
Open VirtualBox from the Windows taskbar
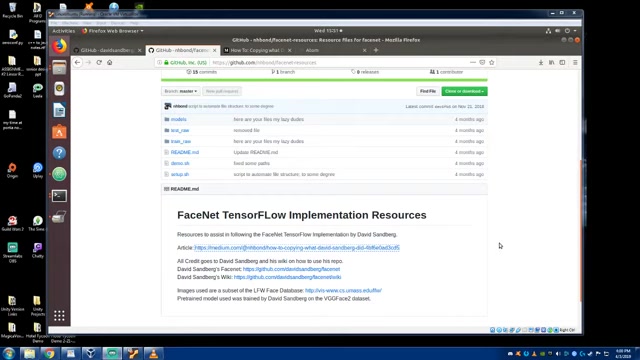tap(91, 353)
